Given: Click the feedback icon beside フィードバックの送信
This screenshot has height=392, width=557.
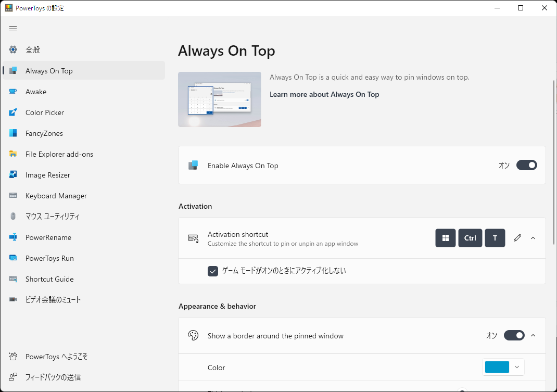Looking at the screenshot, I should pyautogui.click(x=13, y=377).
